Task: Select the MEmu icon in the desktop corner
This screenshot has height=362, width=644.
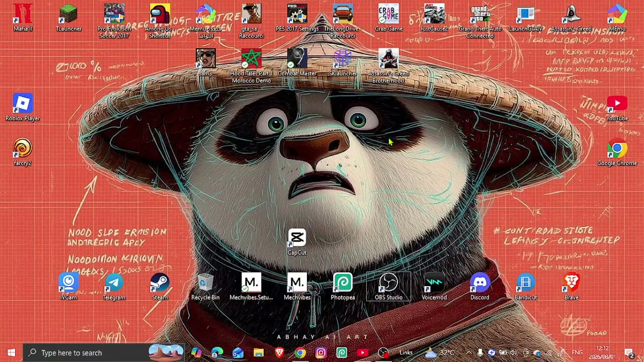Action: [617, 18]
